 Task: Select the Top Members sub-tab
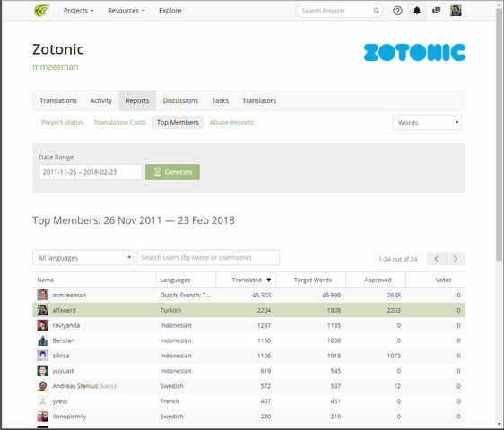(x=178, y=123)
